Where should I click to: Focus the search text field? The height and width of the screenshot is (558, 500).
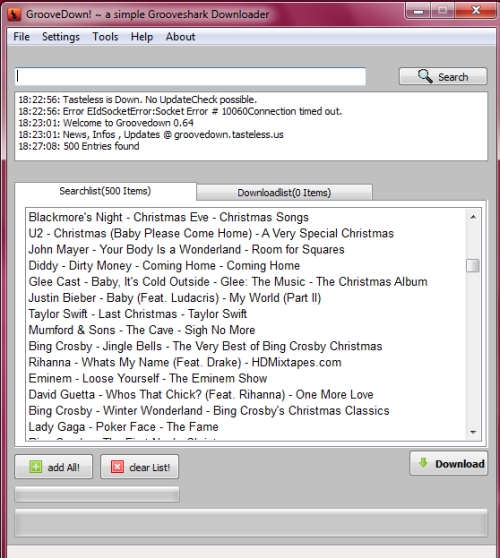(x=190, y=76)
